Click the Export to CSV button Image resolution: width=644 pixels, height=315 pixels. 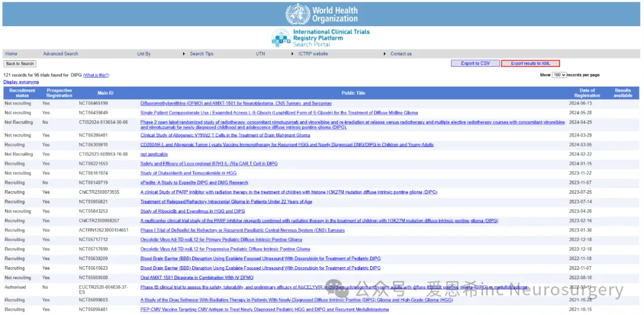[475, 63]
